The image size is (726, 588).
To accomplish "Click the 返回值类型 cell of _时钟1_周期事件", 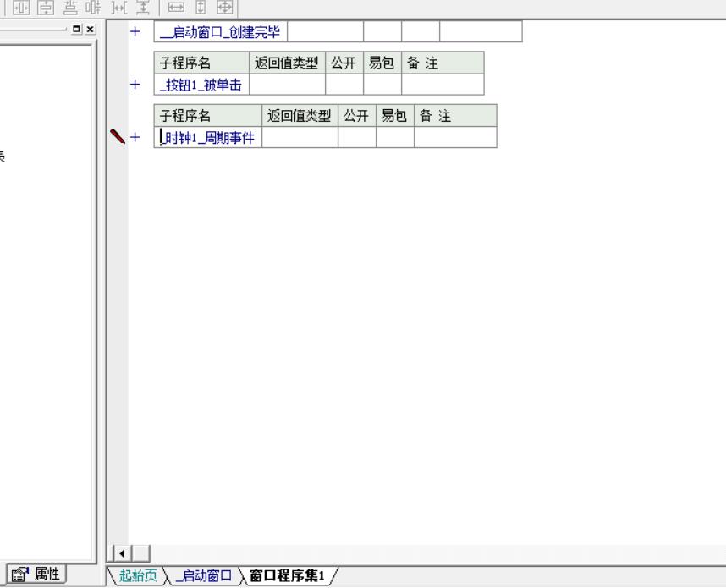I will tap(300, 138).
